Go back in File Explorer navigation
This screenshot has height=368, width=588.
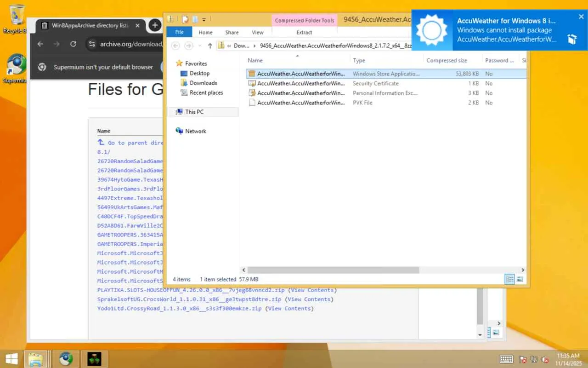(x=175, y=46)
